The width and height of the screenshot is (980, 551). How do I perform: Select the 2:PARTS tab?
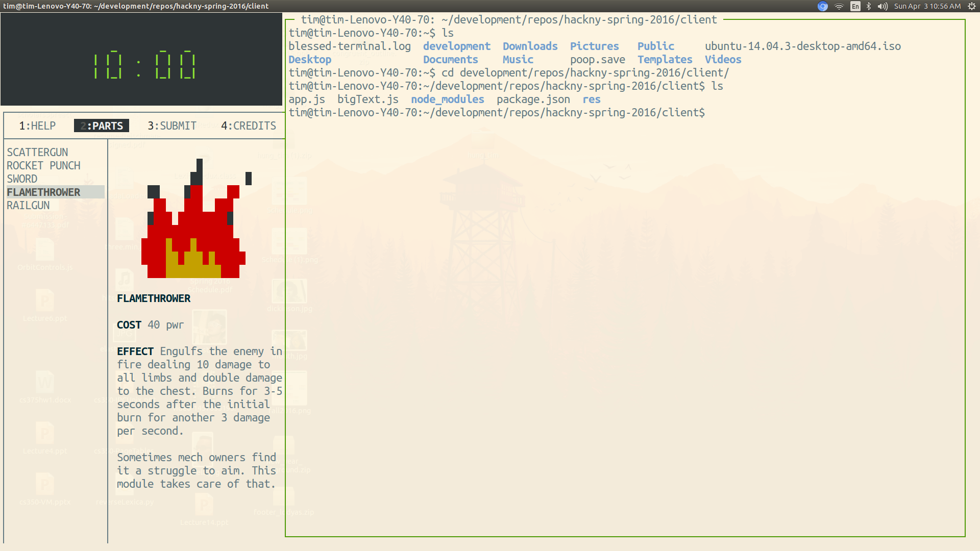[102, 126]
